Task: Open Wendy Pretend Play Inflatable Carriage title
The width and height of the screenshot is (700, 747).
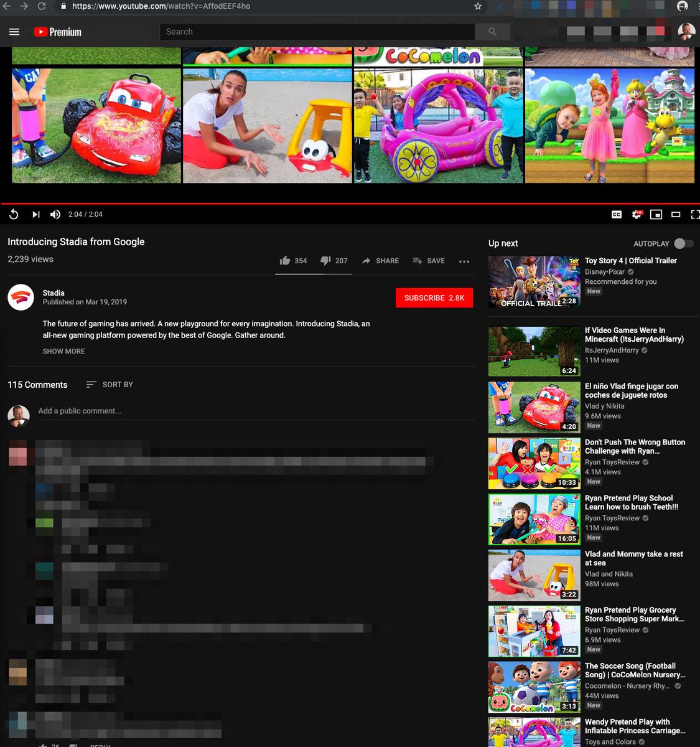Action: pos(635,726)
